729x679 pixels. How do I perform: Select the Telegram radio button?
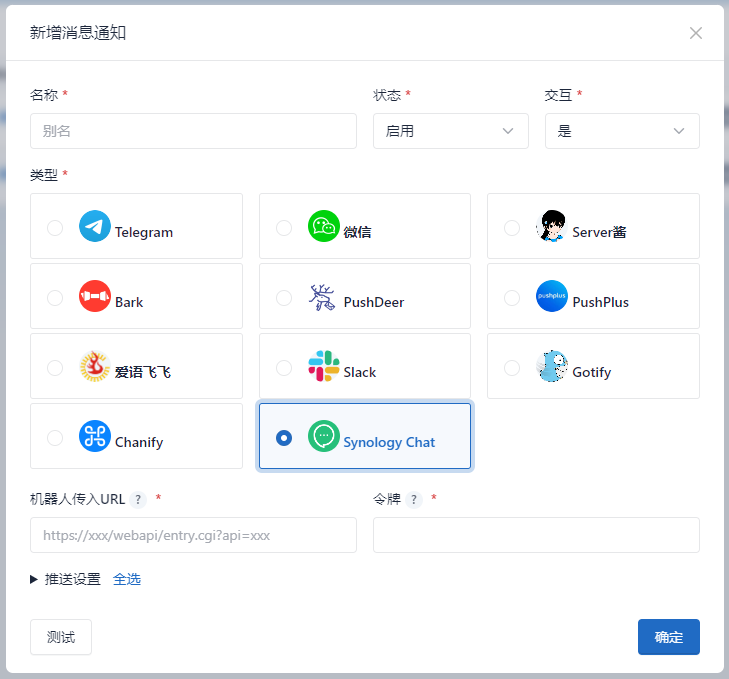[55, 228]
